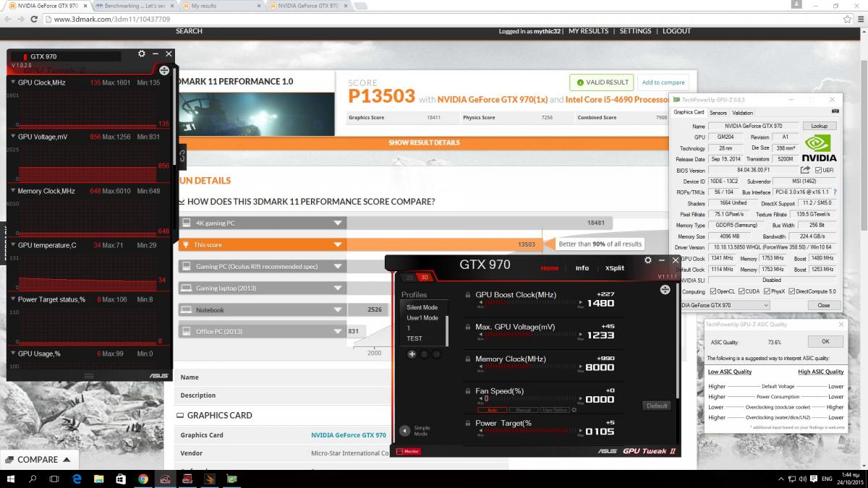Toggle UEFI checkbox in GPU-Z
Viewport: 868px width, 488px height.
pos(818,170)
